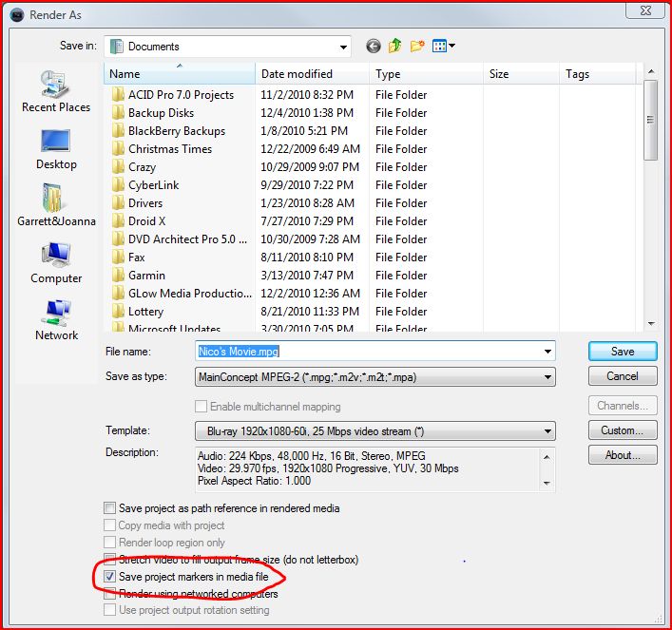This screenshot has width=672, height=630.
Task: Expand the Save in Documents dropdown
Action: (x=342, y=47)
